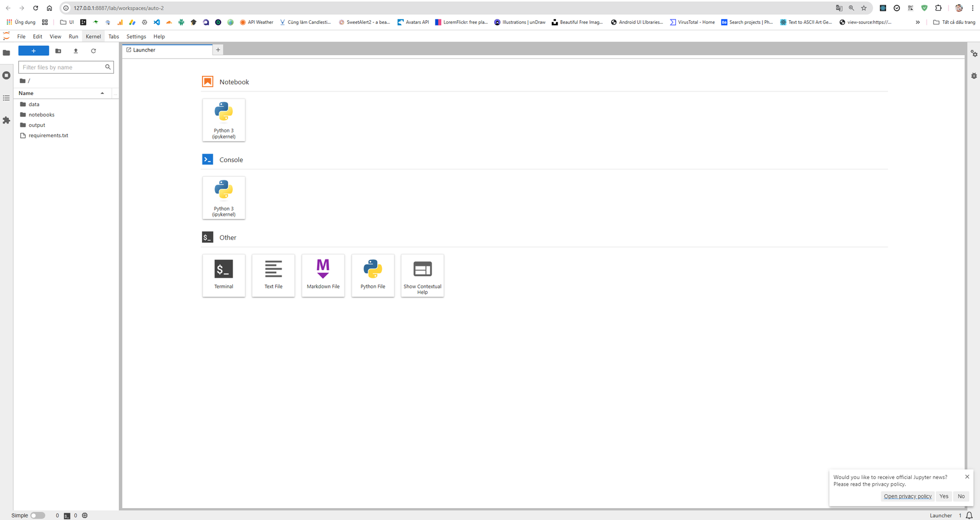Click the Filter files by name field
This screenshot has height=520, width=980.
pos(66,67)
